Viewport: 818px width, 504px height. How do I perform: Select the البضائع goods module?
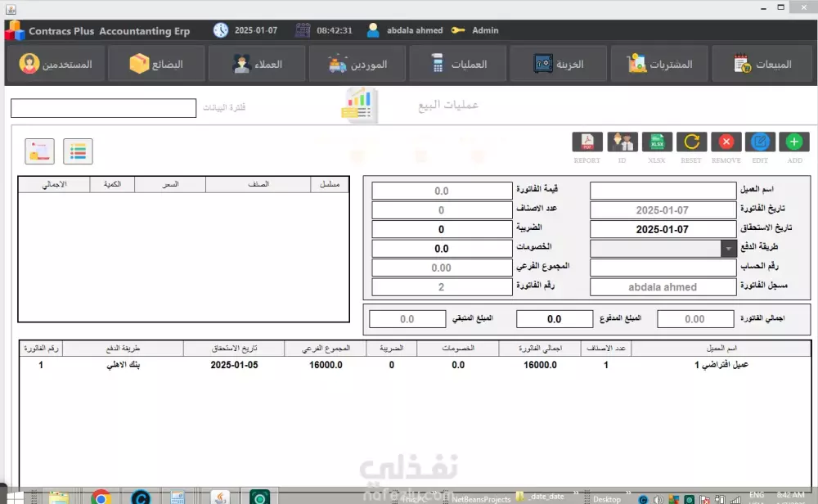click(156, 64)
